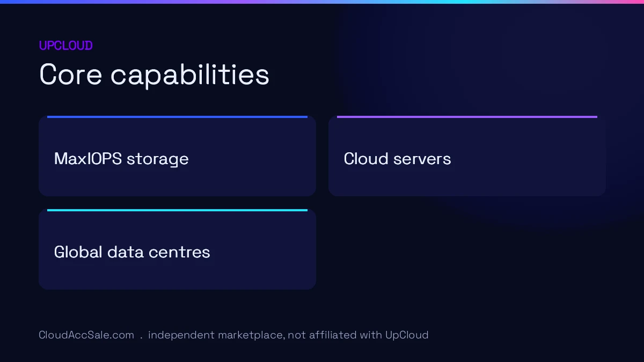
Task: Click the CloudAccSale.com footer text
Action: (x=86, y=335)
